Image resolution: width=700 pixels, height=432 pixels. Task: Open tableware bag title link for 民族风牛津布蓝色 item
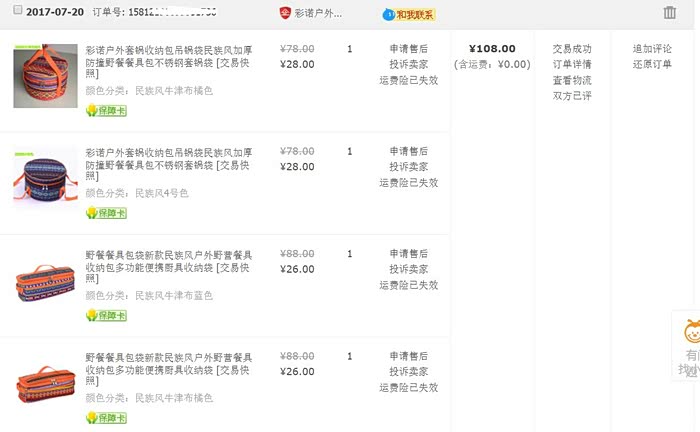tap(169, 267)
